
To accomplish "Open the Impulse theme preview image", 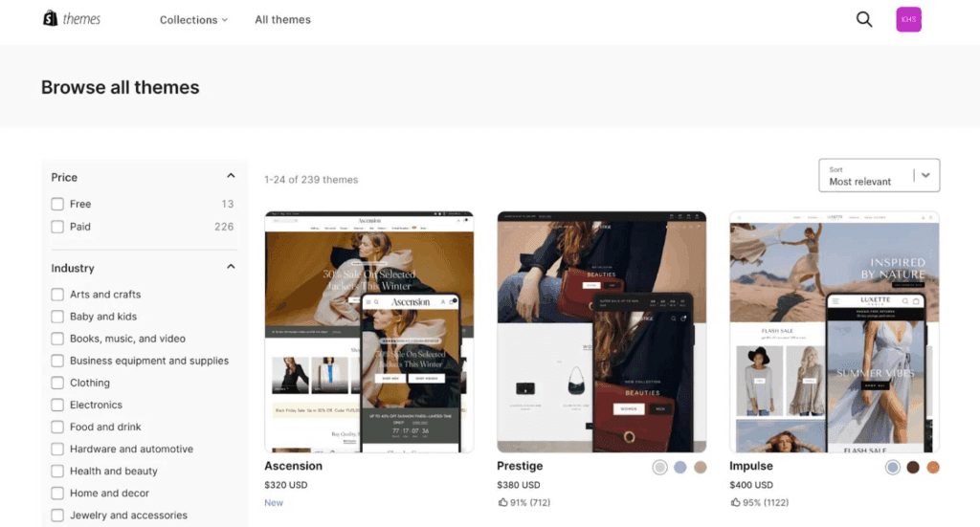I will [835, 332].
